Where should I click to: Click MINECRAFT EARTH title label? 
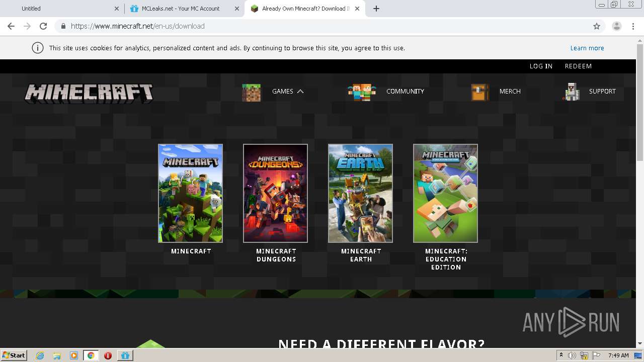(x=361, y=255)
